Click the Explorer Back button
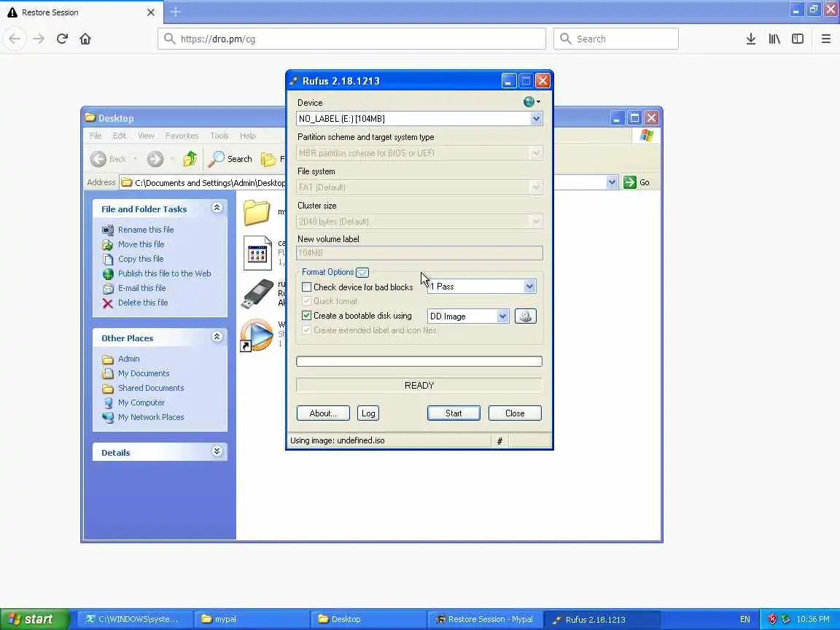 [x=108, y=158]
